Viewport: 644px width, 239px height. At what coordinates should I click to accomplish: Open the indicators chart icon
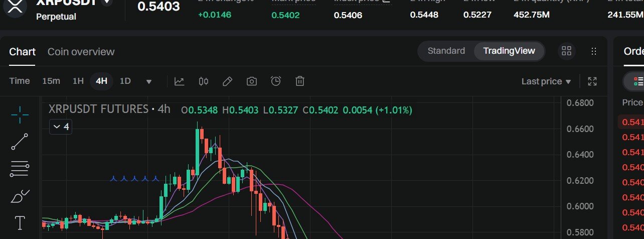tap(179, 81)
